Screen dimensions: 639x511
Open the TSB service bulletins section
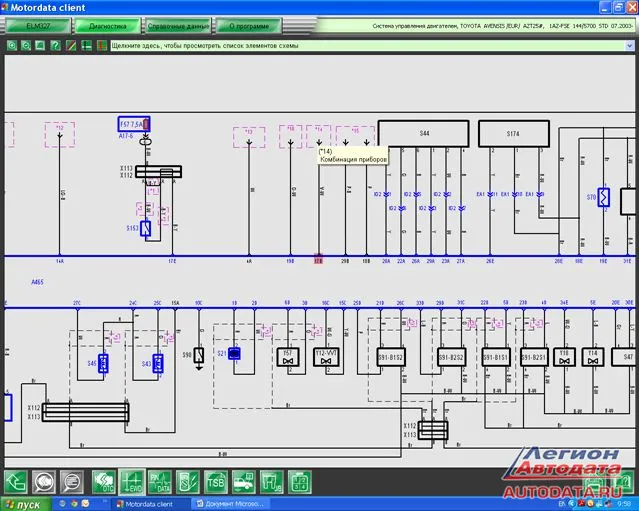[216, 482]
